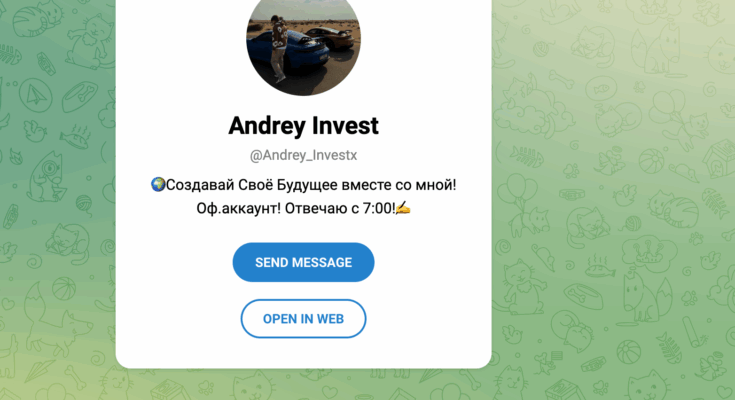The height and width of the screenshot is (400, 735).
Task: Click the sitting dog doodle at lower right
Action: tap(645, 298)
